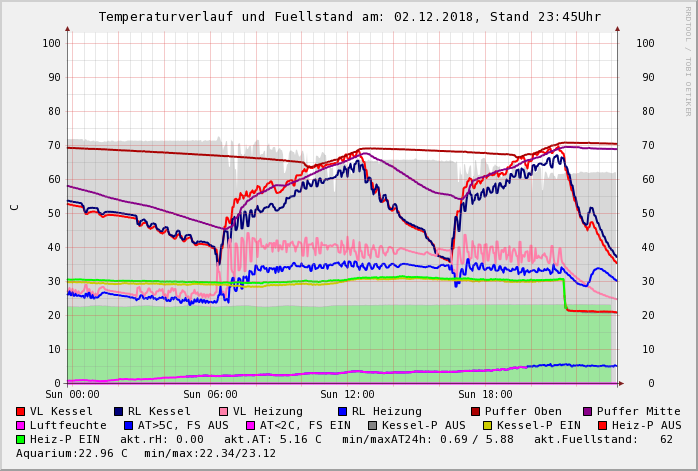This screenshot has height=471, width=698.
Task: Click the dark red Puffer Oben swatch
Action: pos(476,411)
